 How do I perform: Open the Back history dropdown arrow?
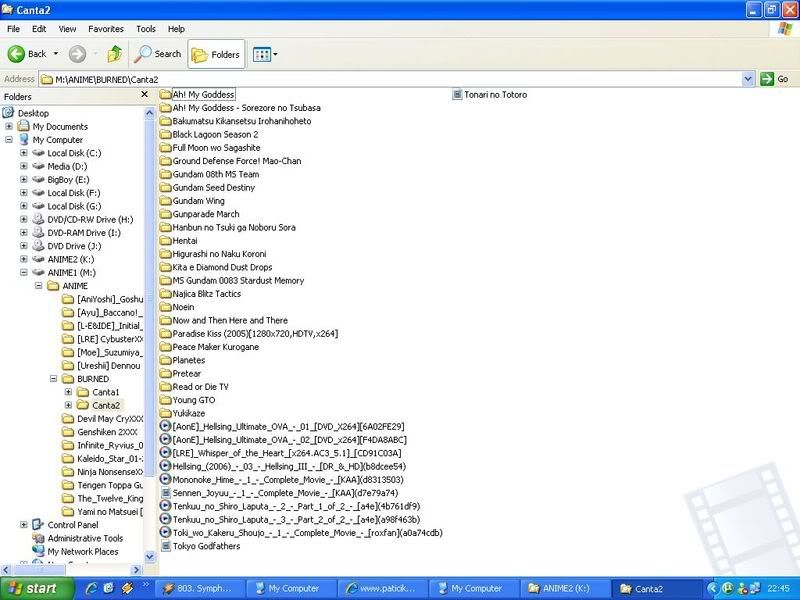point(56,54)
